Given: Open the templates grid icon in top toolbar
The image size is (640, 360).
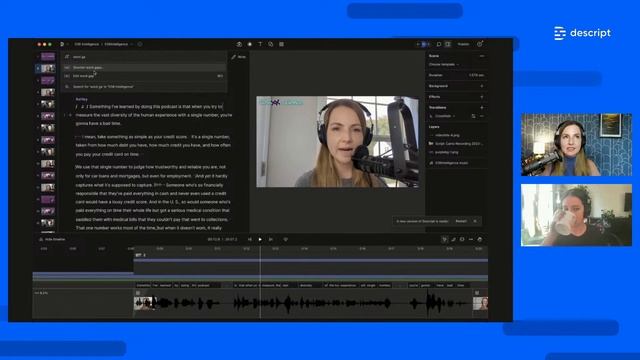Looking at the screenshot, I should pos(281,44).
